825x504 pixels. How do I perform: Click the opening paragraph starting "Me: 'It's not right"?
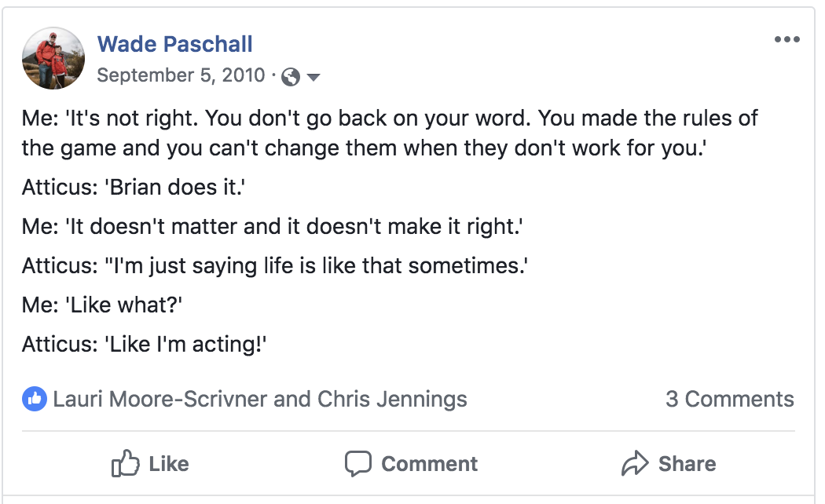(390, 133)
